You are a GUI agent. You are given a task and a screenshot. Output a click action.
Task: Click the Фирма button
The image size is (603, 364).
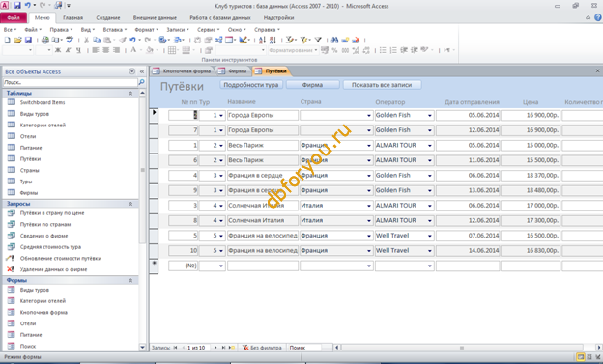click(x=312, y=85)
